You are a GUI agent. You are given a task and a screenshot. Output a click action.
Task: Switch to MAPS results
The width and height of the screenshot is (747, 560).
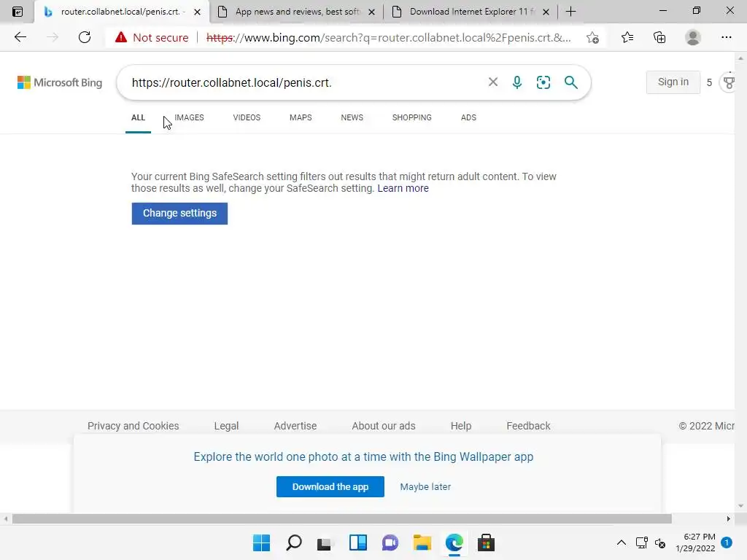coord(301,117)
